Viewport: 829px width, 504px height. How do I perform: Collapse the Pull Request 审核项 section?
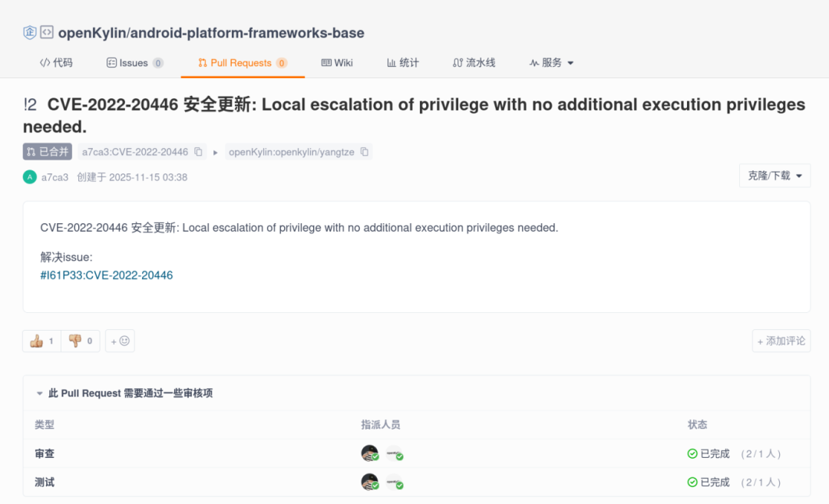click(40, 394)
